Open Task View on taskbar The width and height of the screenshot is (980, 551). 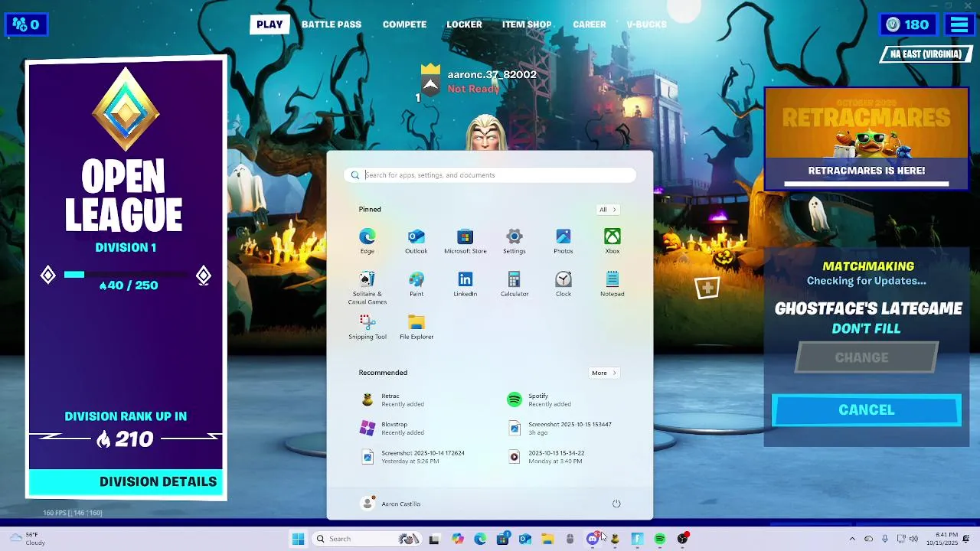pos(434,539)
